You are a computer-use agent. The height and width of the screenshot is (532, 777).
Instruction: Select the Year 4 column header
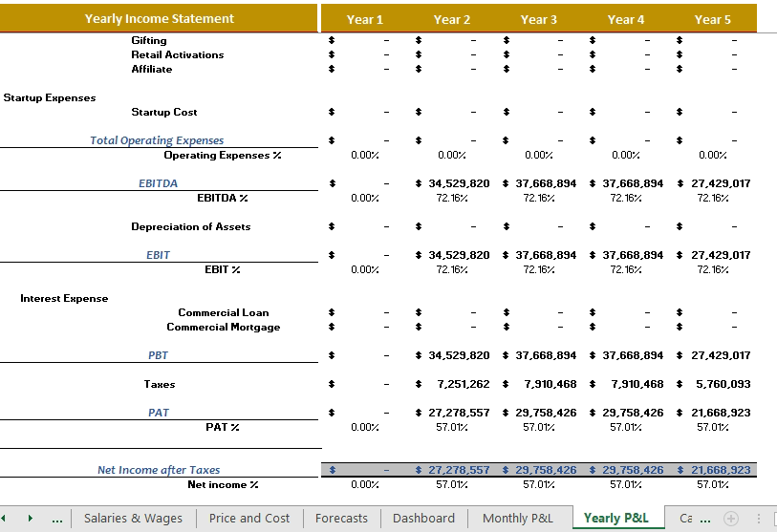pyautogui.click(x=626, y=19)
